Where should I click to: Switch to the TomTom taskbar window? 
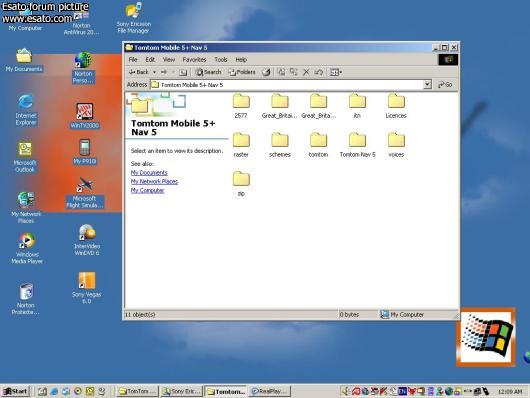click(x=137, y=391)
